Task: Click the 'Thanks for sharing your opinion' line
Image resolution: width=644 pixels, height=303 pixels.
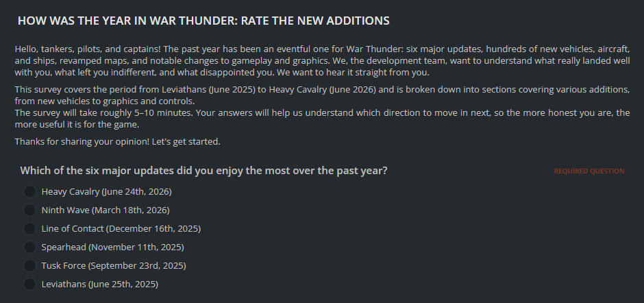Action: pyautogui.click(x=117, y=141)
